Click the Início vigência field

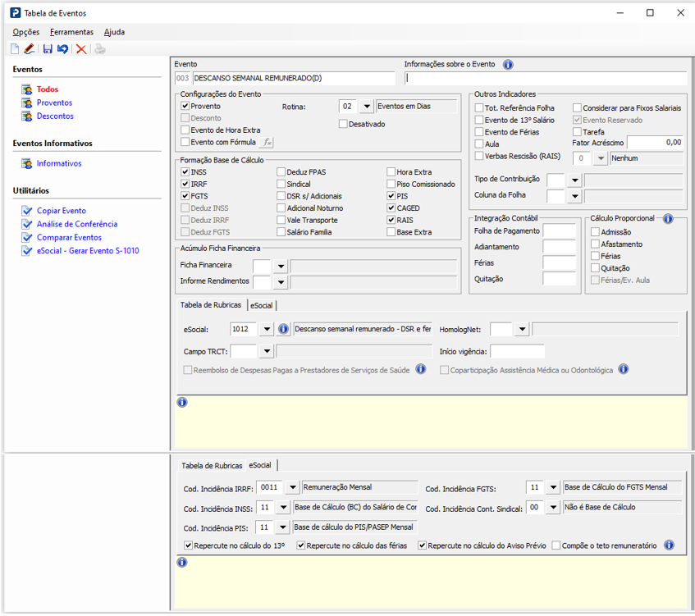pyautogui.click(x=517, y=351)
